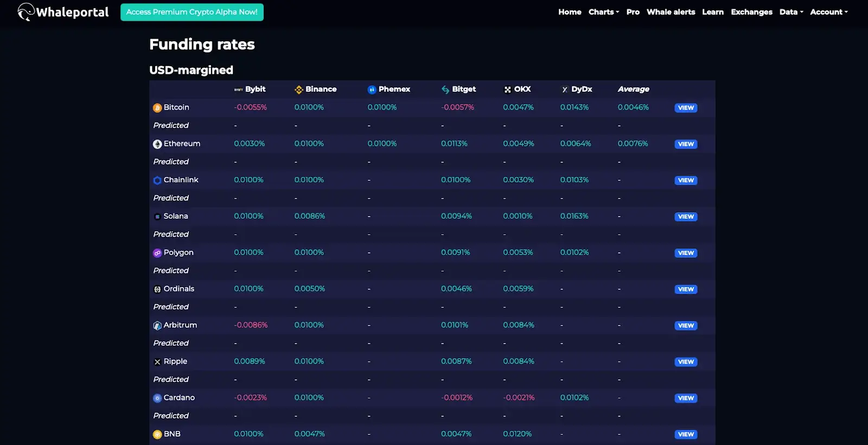
Task: Click Cardano Bitget rate -0.0012%
Action: pyautogui.click(x=457, y=398)
